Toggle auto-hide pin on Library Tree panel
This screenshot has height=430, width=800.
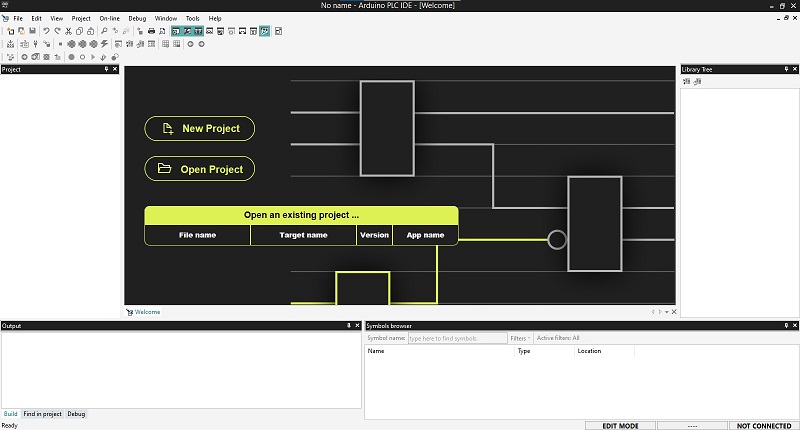[x=786, y=69]
